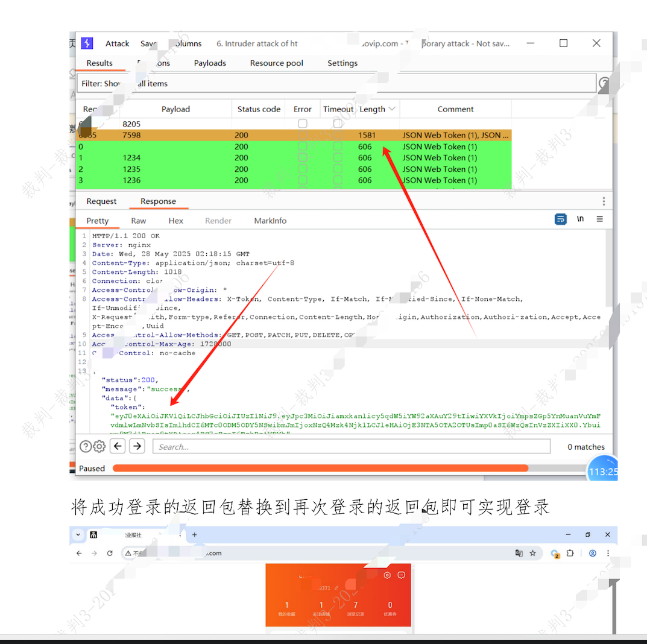647x644 pixels.
Task: Sort by Payload column header
Action: pos(176,109)
